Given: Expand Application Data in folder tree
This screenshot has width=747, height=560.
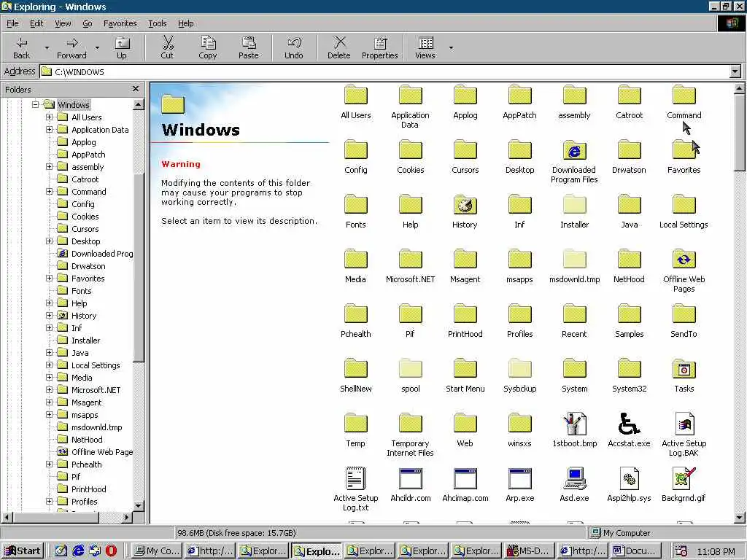Looking at the screenshot, I should (49, 129).
